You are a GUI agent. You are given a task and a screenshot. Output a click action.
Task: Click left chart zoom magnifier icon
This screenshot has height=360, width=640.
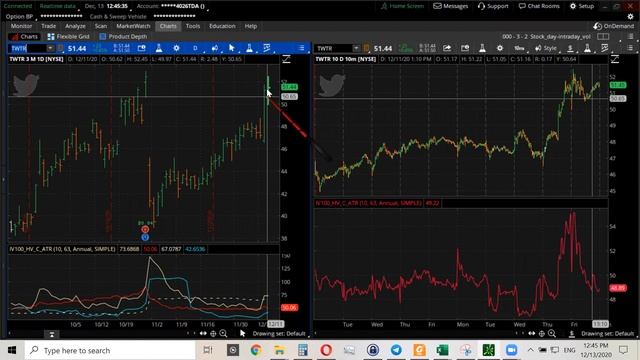click(223, 333)
